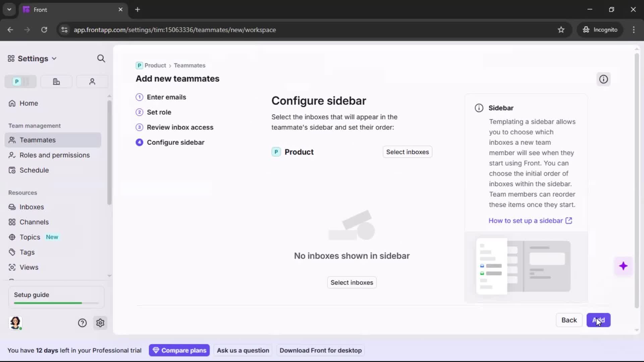
Task: Open personal settings via person icon
Action: [92, 81]
